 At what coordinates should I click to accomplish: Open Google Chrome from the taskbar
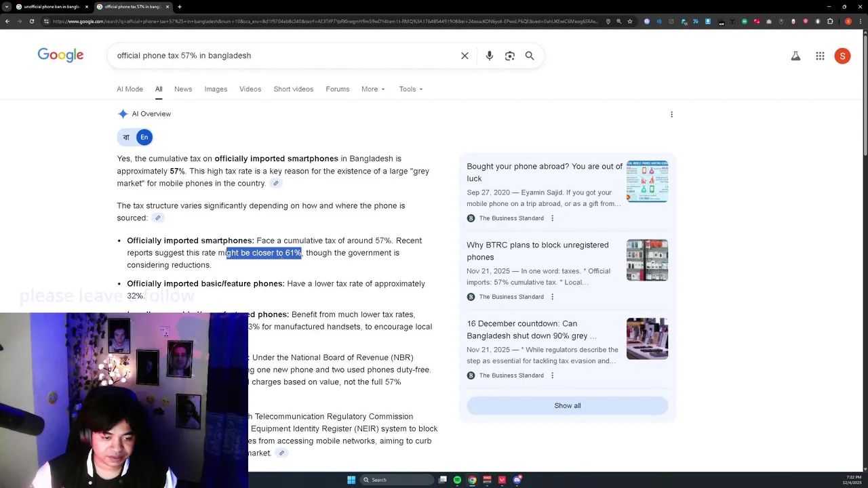point(472,480)
